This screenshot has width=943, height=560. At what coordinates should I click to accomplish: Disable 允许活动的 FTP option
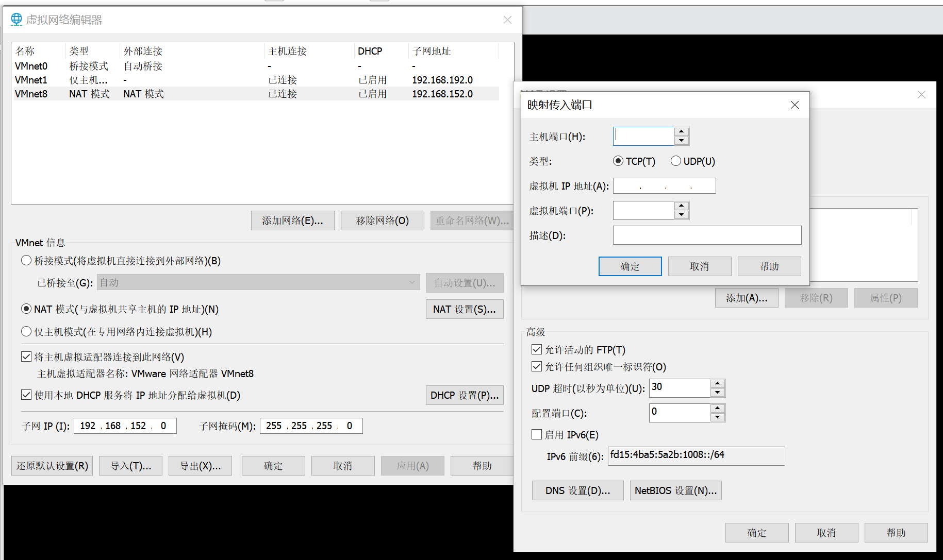tap(537, 349)
